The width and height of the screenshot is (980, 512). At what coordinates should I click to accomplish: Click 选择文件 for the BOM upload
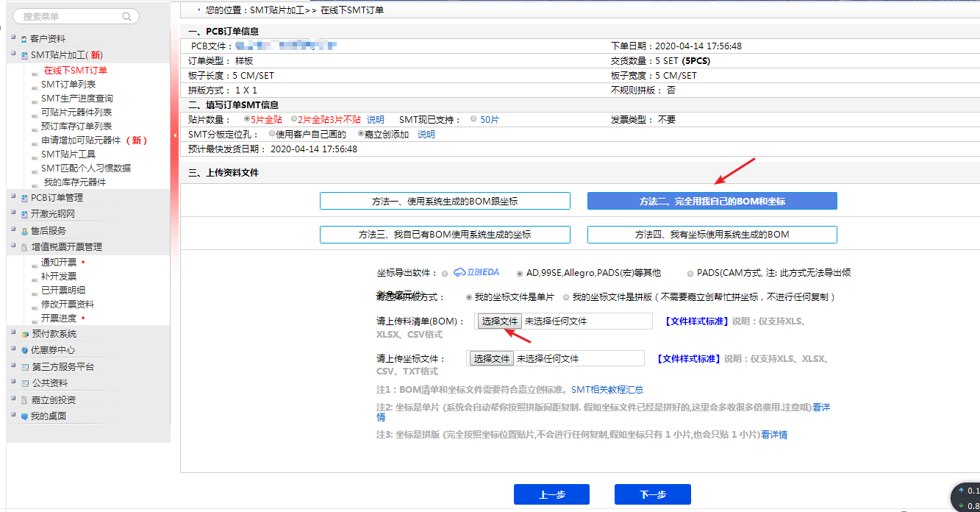point(500,321)
